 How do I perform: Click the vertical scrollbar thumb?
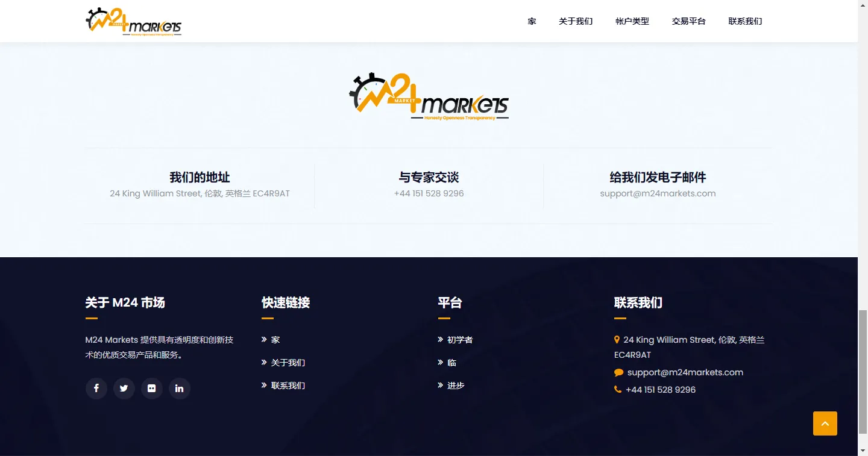[863, 372]
